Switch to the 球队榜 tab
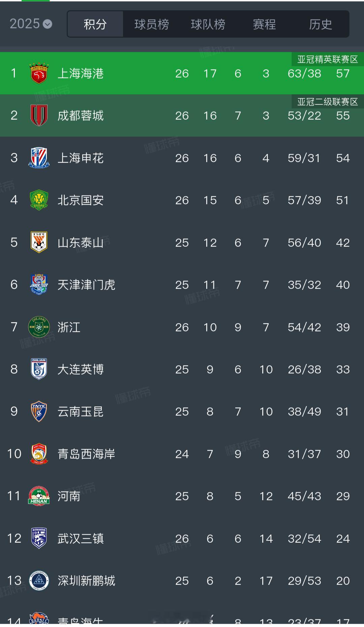364x627 pixels. click(x=208, y=24)
